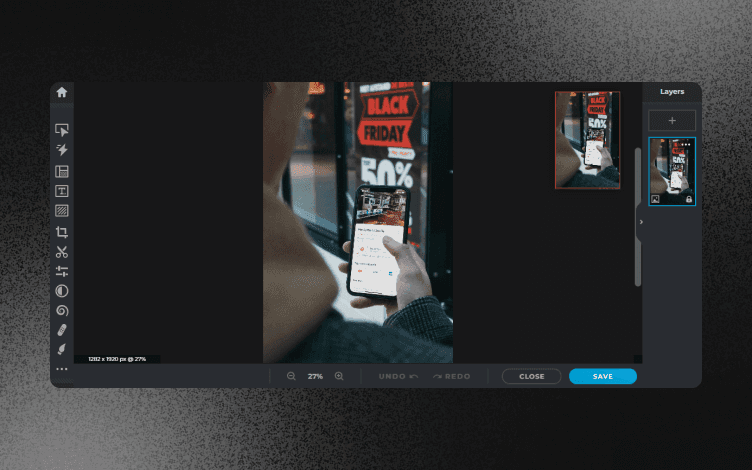Select the photo layer thumbnail
Image resolution: width=752 pixels, height=470 pixels.
[x=672, y=171]
